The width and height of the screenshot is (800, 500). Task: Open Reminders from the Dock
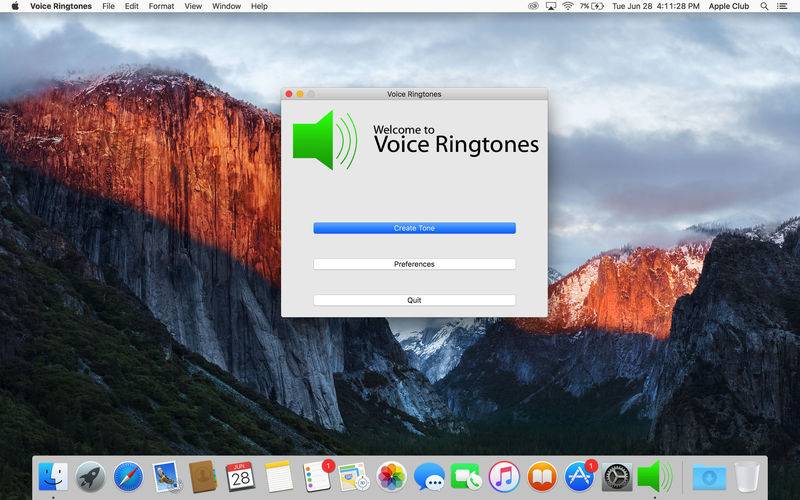pos(316,476)
